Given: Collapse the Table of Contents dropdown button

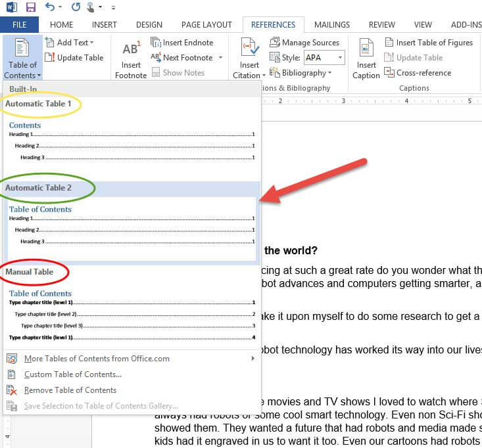Looking at the screenshot, I should click(x=22, y=58).
